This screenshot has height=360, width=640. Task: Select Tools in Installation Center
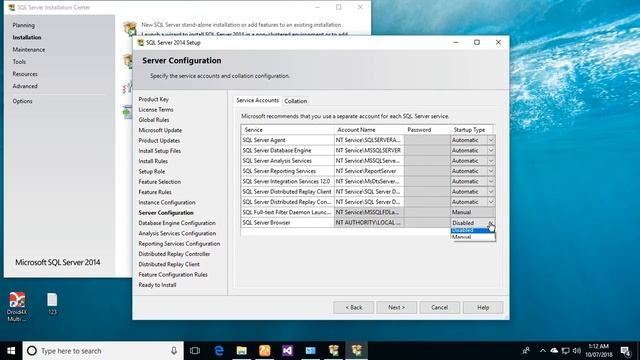pyautogui.click(x=19, y=62)
